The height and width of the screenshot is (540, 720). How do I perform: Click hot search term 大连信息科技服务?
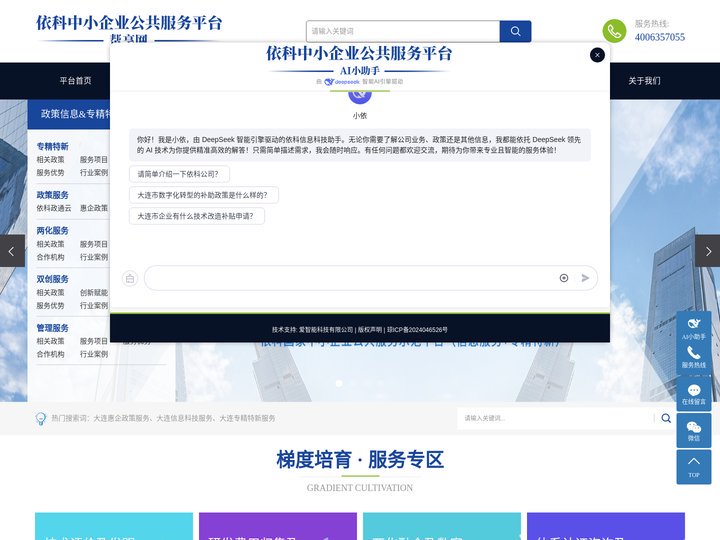(185, 418)
